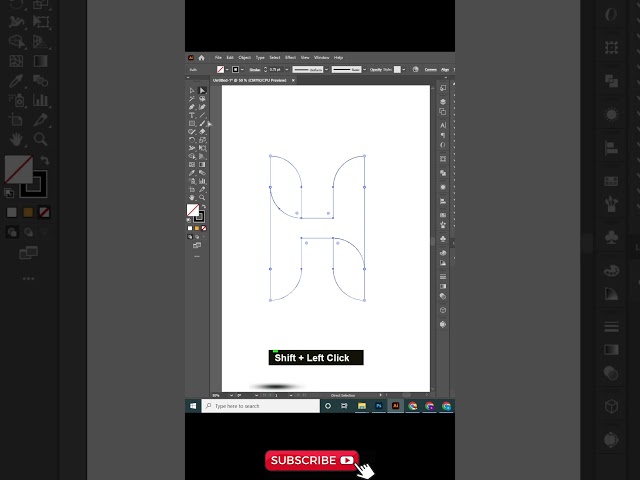Open the Symbols panel club icon
Viewport: 640px width, 480px height.
[443, 239]
